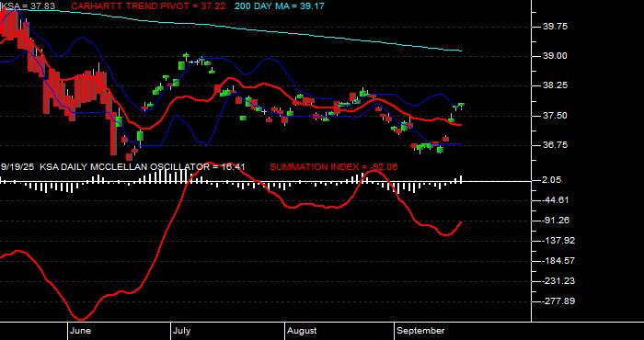Click the -184.57 axis value
This screenshot has height=340, width=644.
(558, 261)
